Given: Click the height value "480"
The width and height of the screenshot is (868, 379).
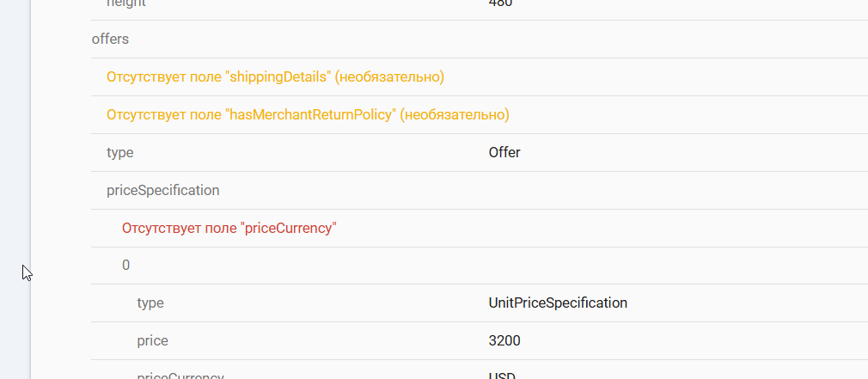Looking at the screenshot, I should tap(500, 3).
